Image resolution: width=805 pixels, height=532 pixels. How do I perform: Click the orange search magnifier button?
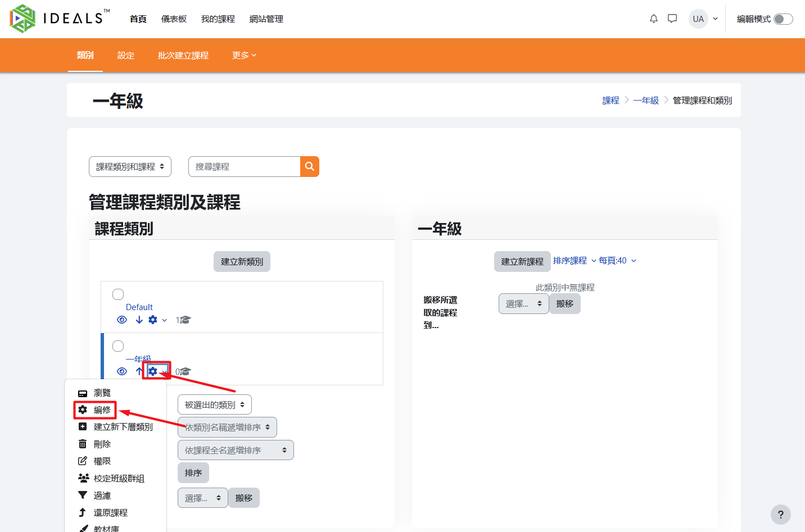click(309, 166)
